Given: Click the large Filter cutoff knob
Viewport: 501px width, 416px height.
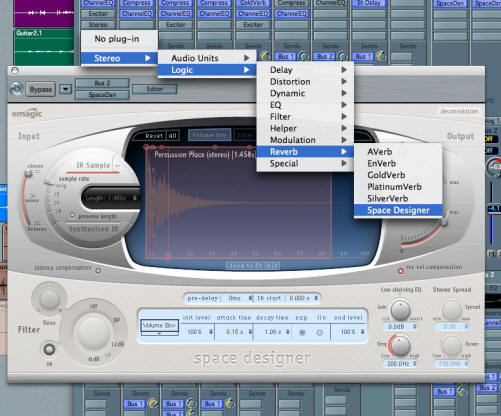Looking at the screenshot, I should pos(92,332).
